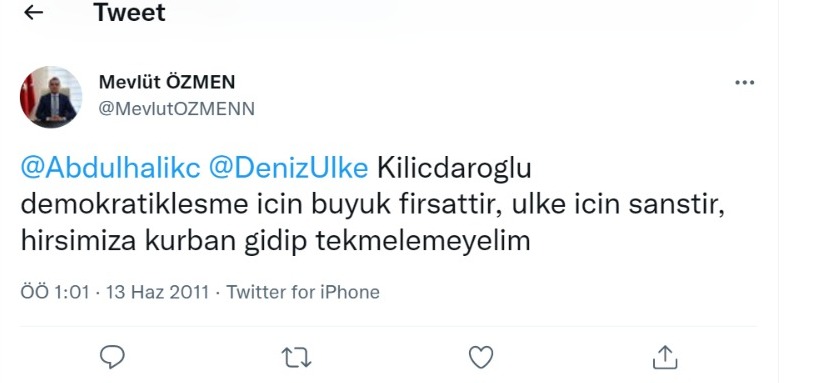This screenshot has height=383, width=815.
Task: Click the word Kilicdaroglu in the tweet
Action: 454,169
